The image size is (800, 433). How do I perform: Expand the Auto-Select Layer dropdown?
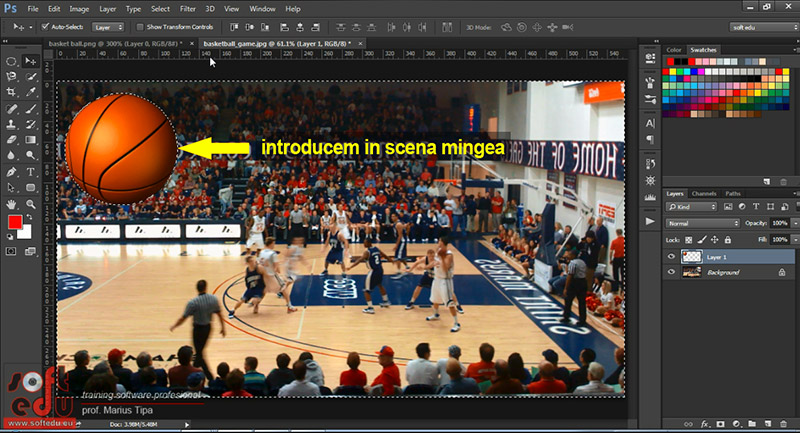tap(108, 27)
